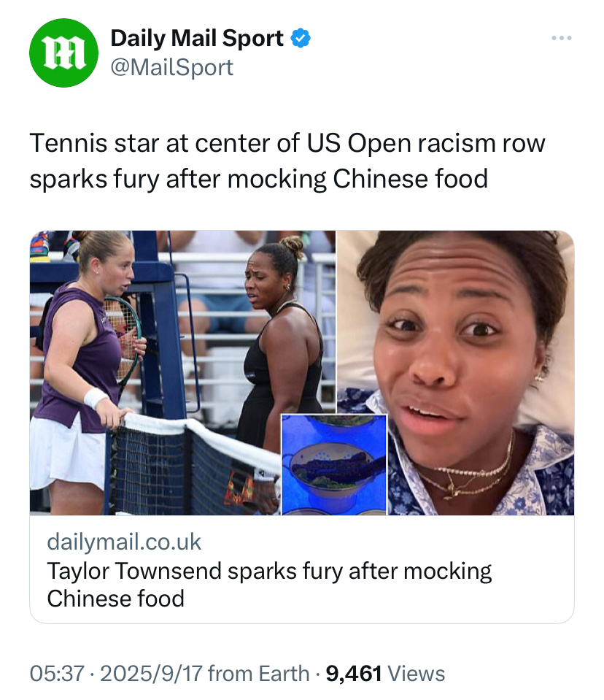Follow the dailymail.co.uk domain link

pos(124,542)
